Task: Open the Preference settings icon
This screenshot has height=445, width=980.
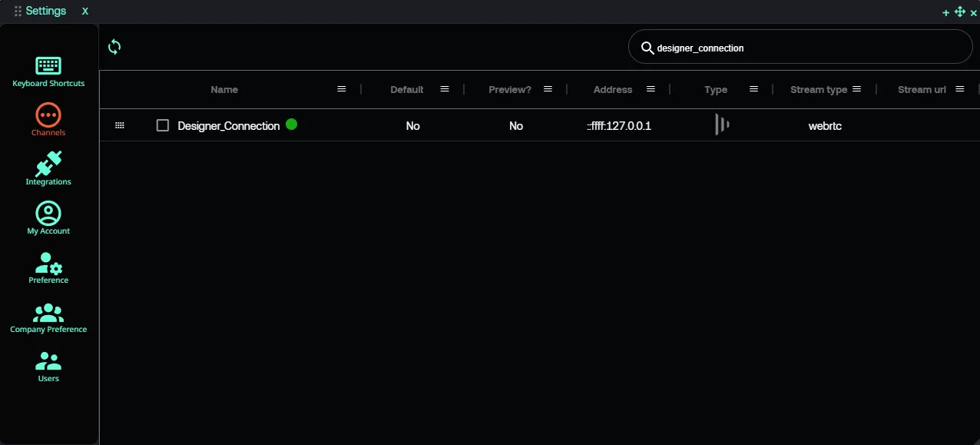Action: 48,263
